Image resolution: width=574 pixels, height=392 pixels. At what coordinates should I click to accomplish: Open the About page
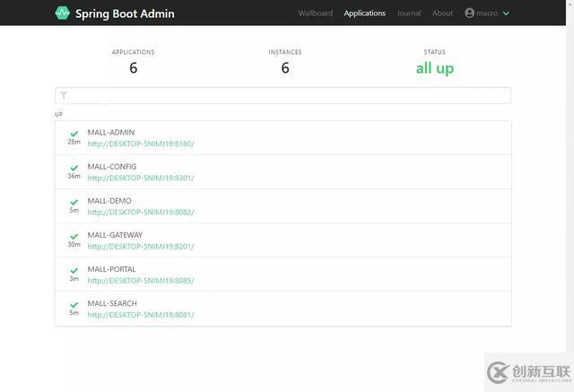pos(443,13)
